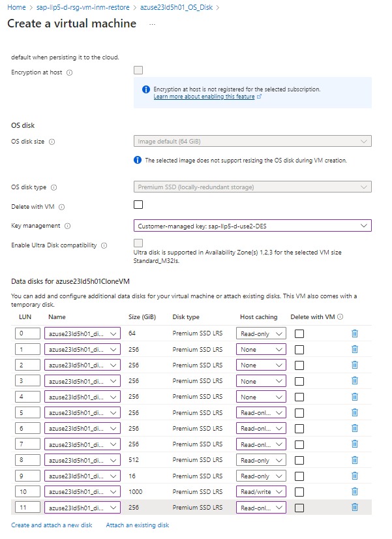The height and width of the screenshot is (539, 392).
Task: Expand the Name dropdown for LUN 1
Action: [82, 349]
